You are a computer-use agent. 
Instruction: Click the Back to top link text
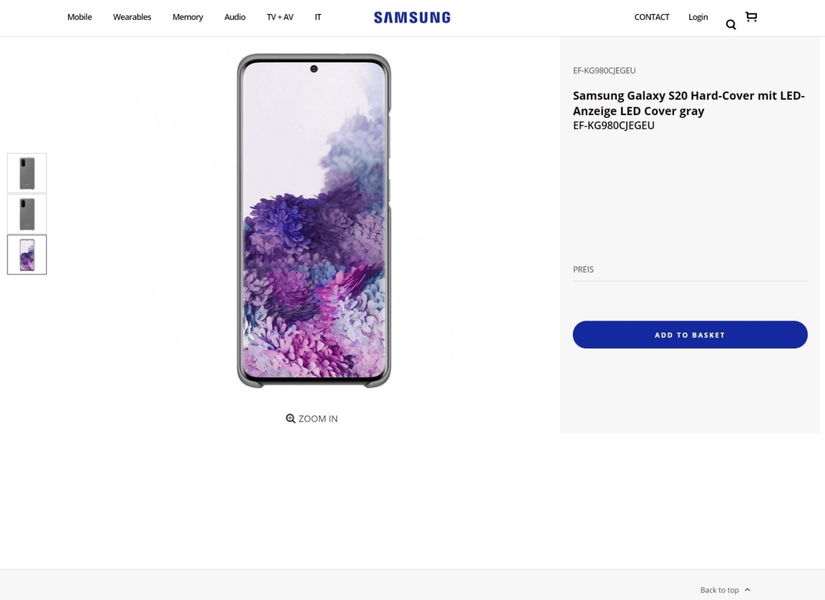(x=719, y=590)
